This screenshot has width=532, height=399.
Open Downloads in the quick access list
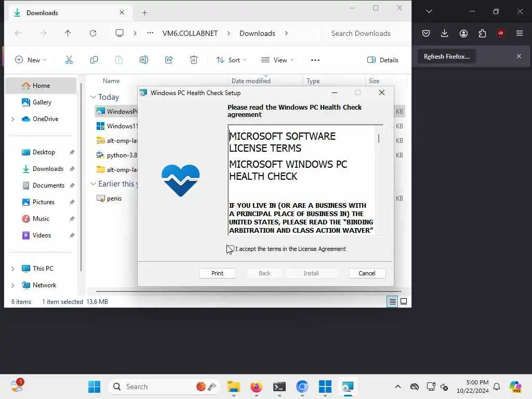pos(48,169)
